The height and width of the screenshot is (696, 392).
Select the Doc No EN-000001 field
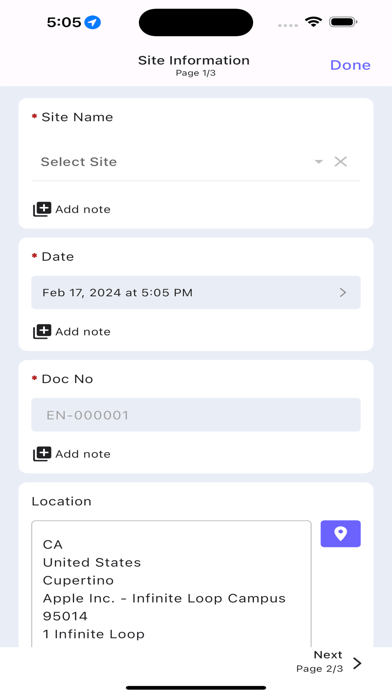point(196,415)
